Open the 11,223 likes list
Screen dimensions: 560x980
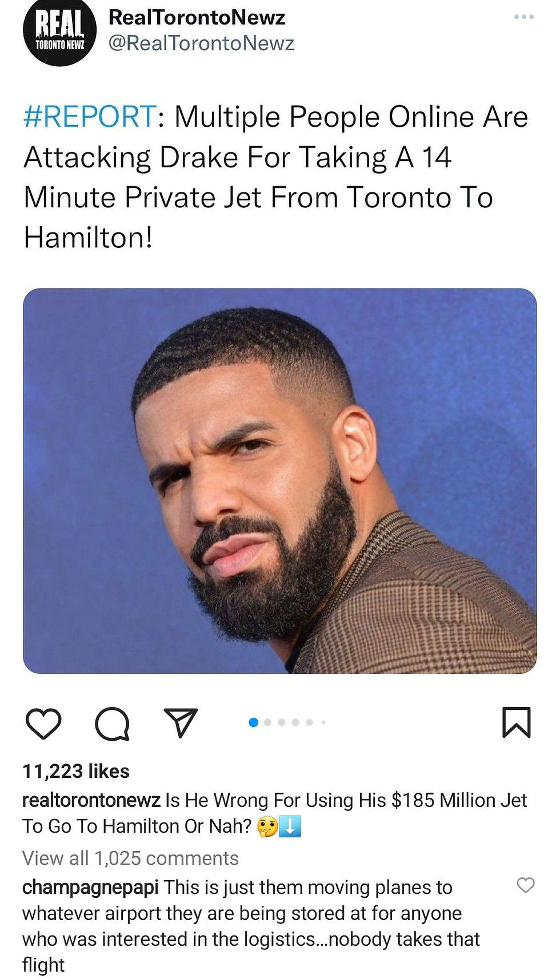pyautogui.click(x=76, y=771)
